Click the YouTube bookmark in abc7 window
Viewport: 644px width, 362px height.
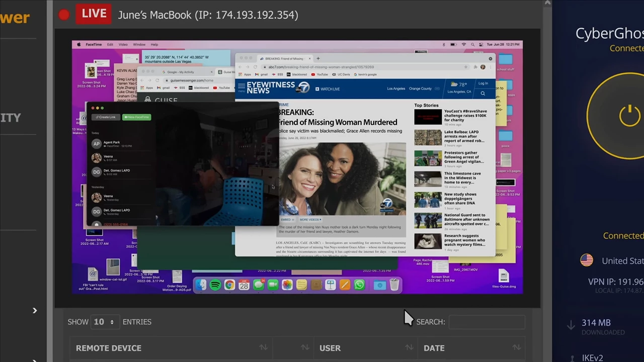[320, 74]
